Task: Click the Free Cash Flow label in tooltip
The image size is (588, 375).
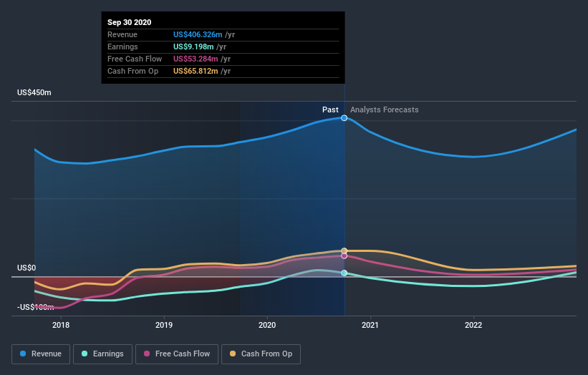Action: pos(135,59)
